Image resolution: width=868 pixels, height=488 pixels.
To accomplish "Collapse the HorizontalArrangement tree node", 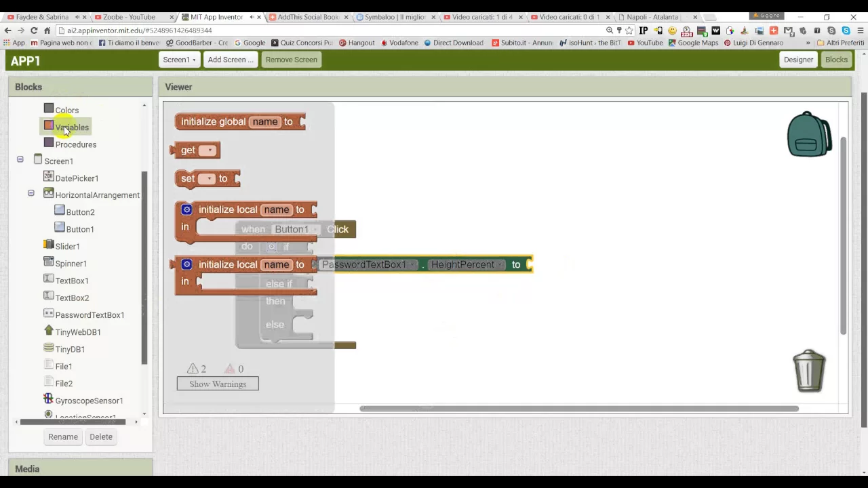I will (31, 193).
